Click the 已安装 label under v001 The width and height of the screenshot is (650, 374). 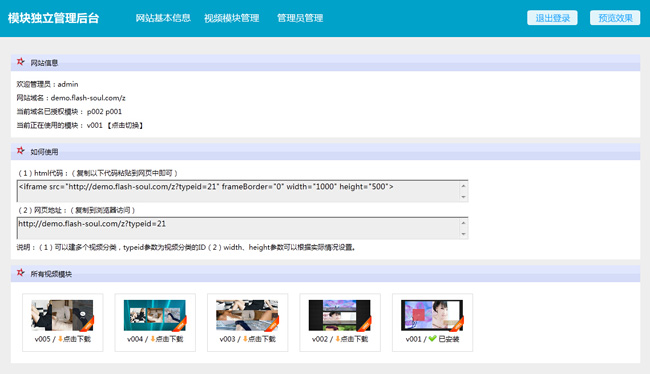pyautogui.click(x=449, y=339)
